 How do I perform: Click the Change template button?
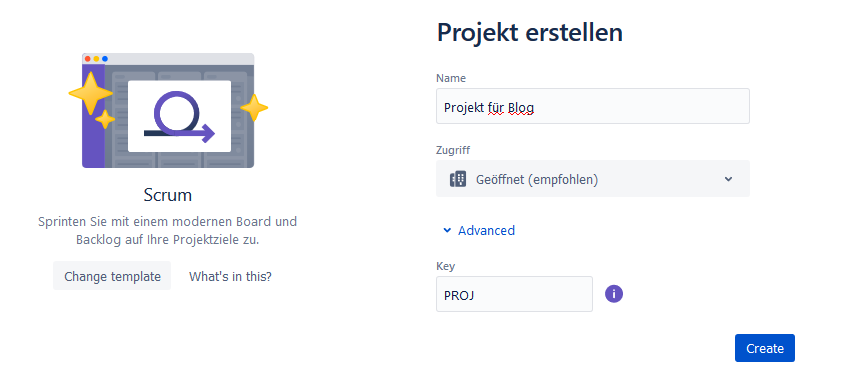[112, 276]
